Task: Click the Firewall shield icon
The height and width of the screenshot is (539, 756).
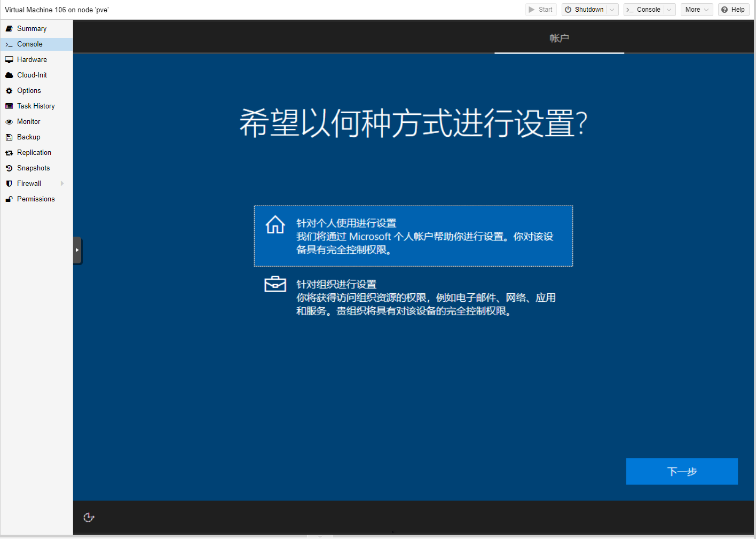Action: [x=9, y=184]
